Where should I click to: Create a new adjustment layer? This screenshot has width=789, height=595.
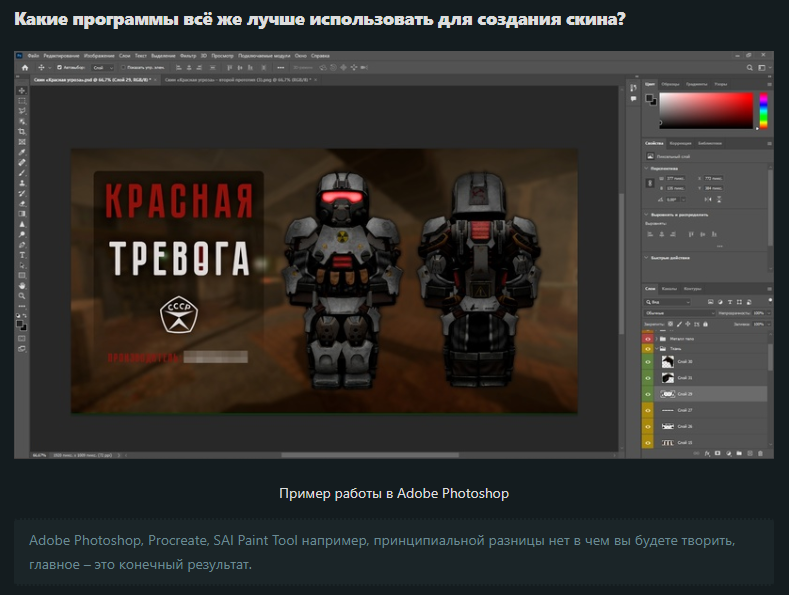coord(728,454)
